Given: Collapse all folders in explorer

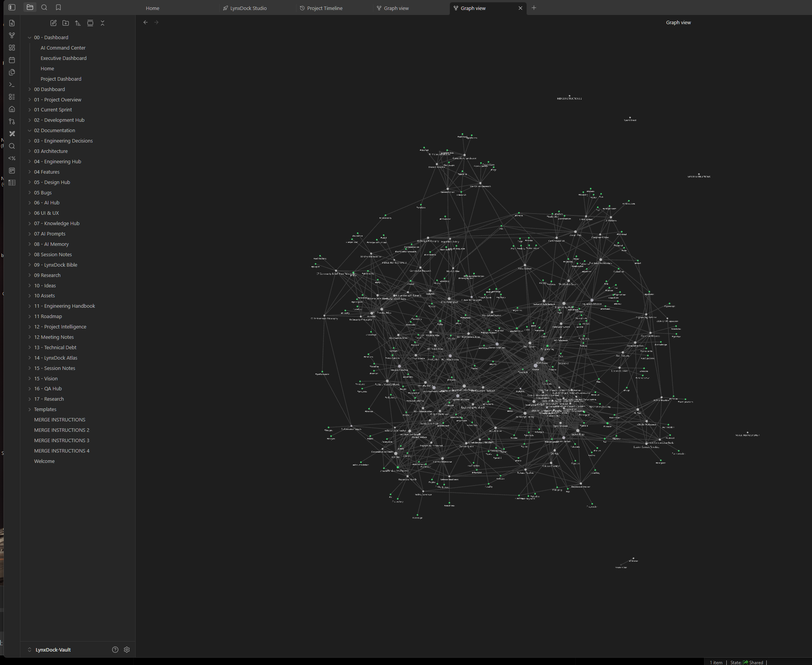Looking at the screenshot, I should coord(103,23).
